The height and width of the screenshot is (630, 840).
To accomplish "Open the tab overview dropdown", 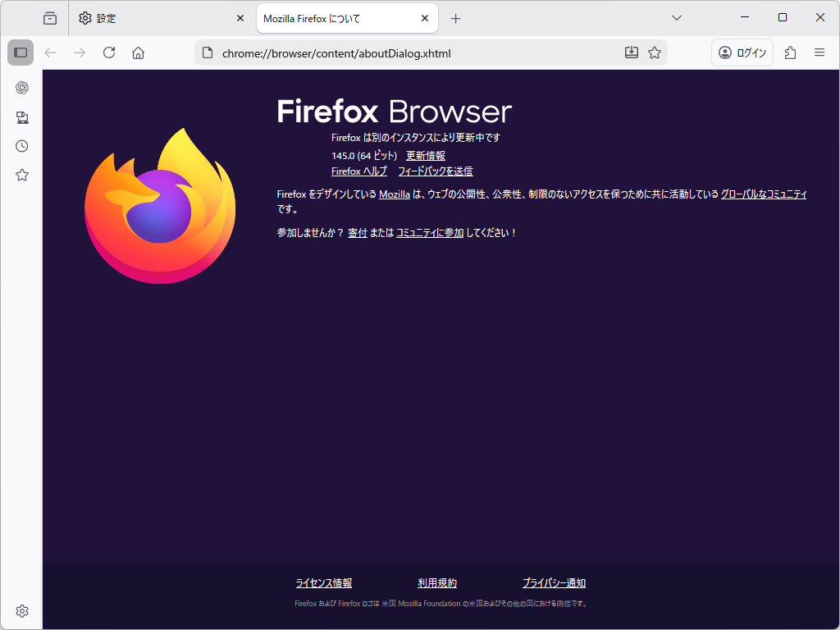I will [x=676, y=17].
